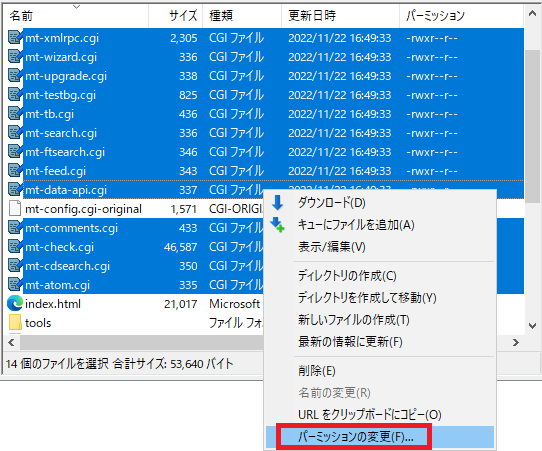Click the mt-xmlrpc.cgi file icon
This screenshot has width=542, height=451.
(x=15, y=37)
